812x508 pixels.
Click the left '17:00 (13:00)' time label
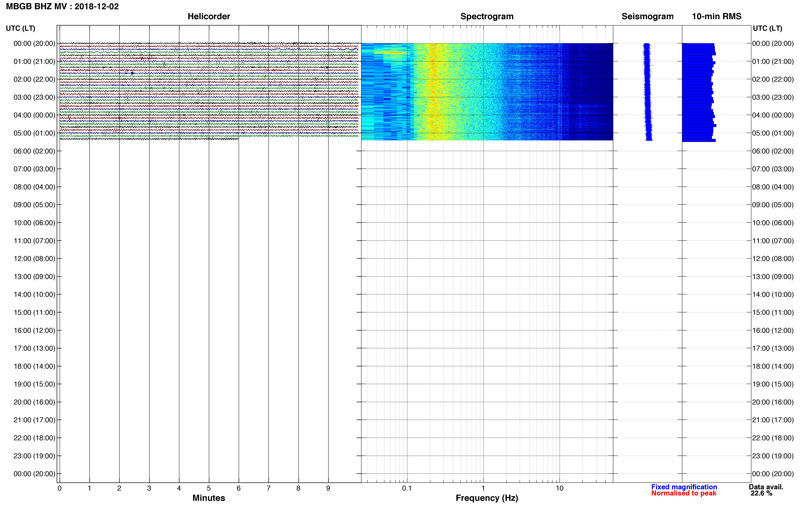click(x=34, y=348)
